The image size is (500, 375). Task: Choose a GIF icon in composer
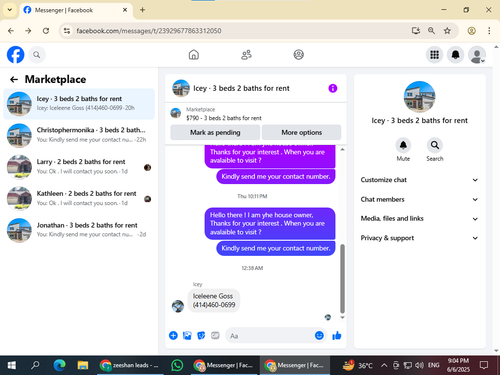point(215,335)
